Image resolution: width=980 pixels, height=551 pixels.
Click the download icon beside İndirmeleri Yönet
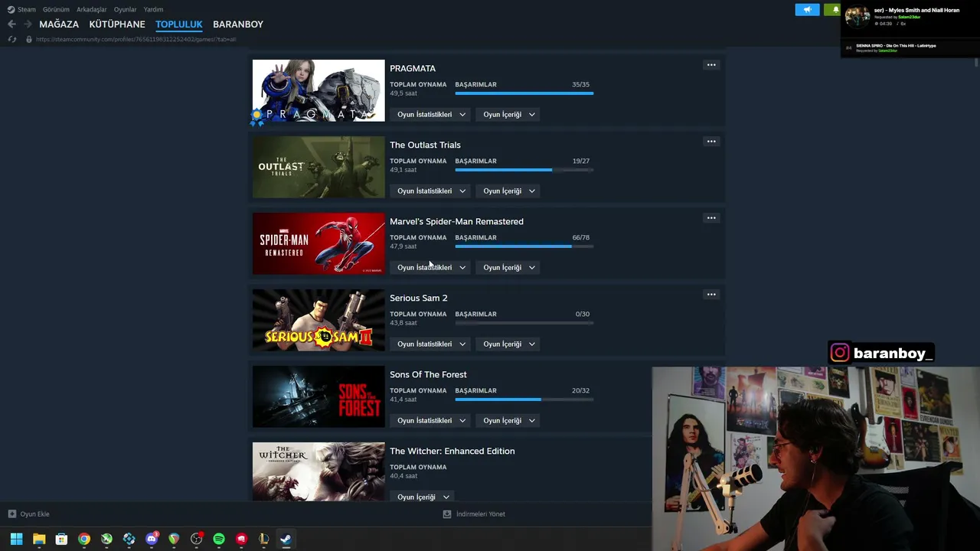click(447, 514)
